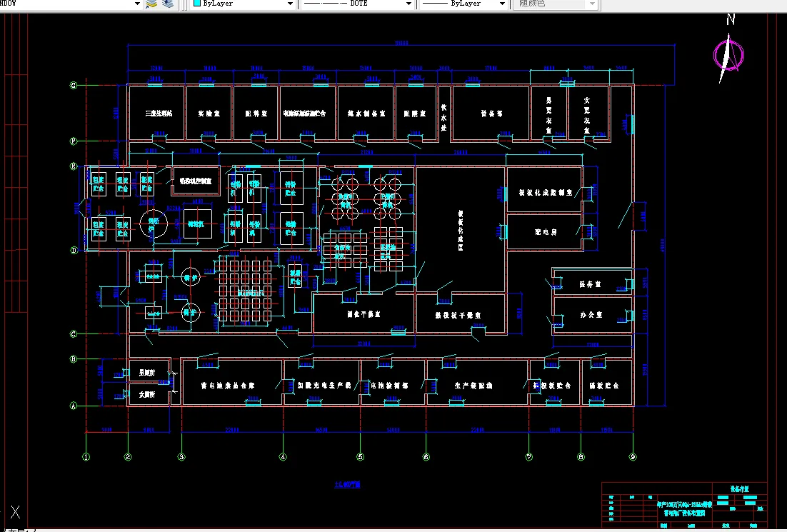Select the 配酸室 room label

[415, 114]
